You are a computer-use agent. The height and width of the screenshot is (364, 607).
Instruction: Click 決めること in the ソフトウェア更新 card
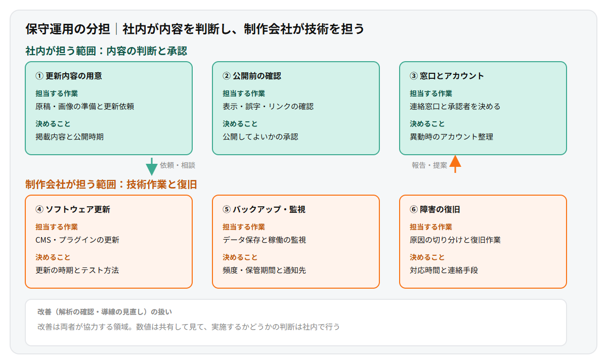pyautogui.click(x=53, y=257)
